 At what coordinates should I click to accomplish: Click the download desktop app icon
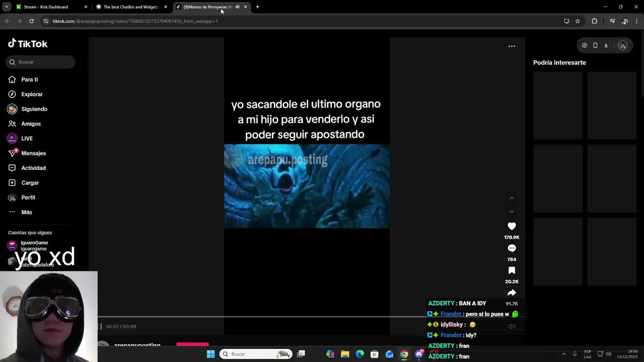tap(606, 45)
